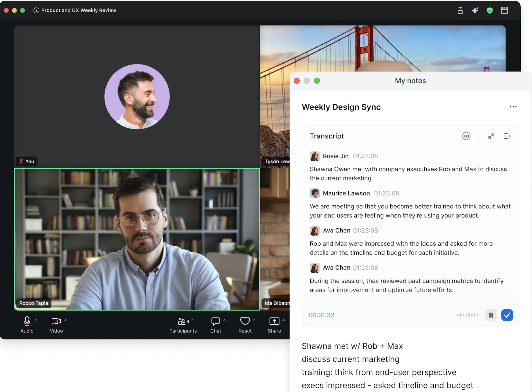Click the transcript sidebar toggle icon
Screen dimensions: 532x392
click(x=507, y=136)
